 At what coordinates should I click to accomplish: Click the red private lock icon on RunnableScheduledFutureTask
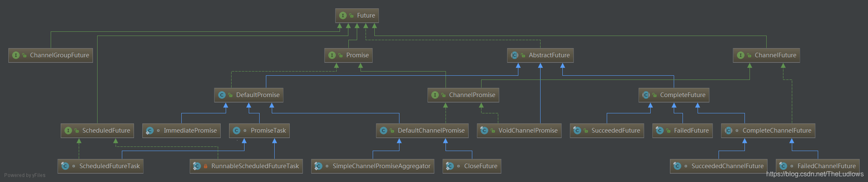pos(206,166)
